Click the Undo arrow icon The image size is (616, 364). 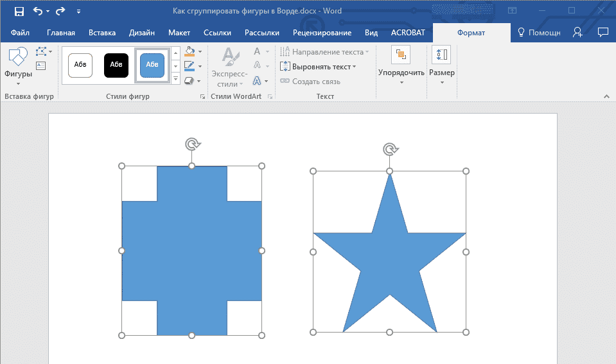click(x=38, y=12)
